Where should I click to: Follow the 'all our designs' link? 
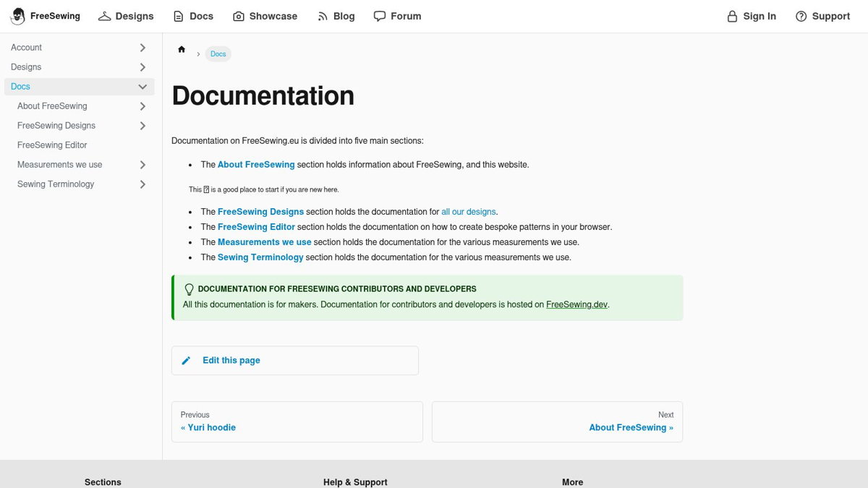point(469,212)
